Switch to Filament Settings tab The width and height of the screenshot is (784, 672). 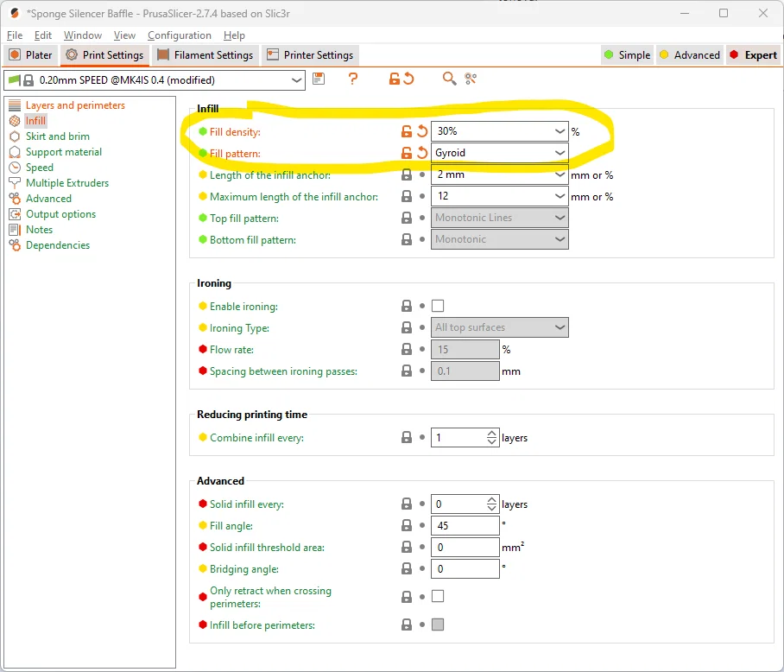(x=205, y=55)
